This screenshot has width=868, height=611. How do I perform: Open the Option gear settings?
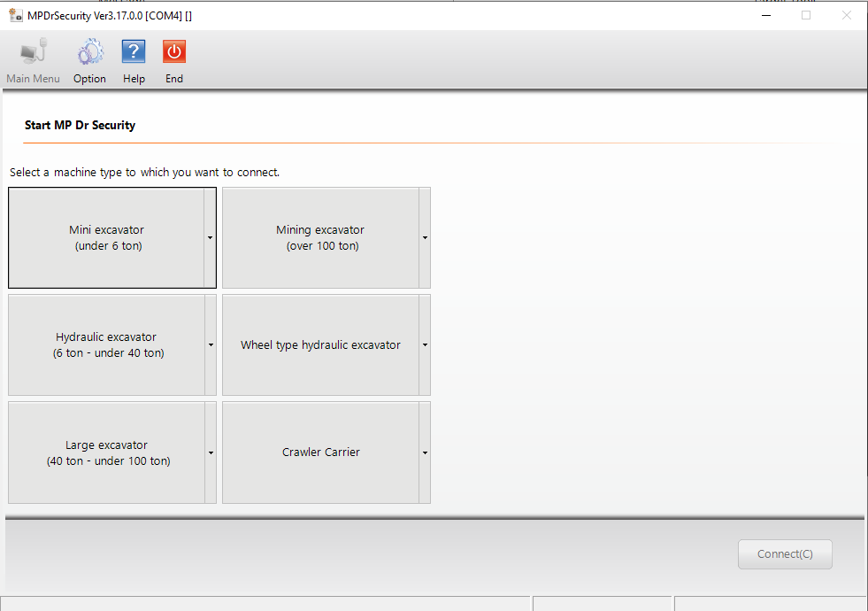89,53
